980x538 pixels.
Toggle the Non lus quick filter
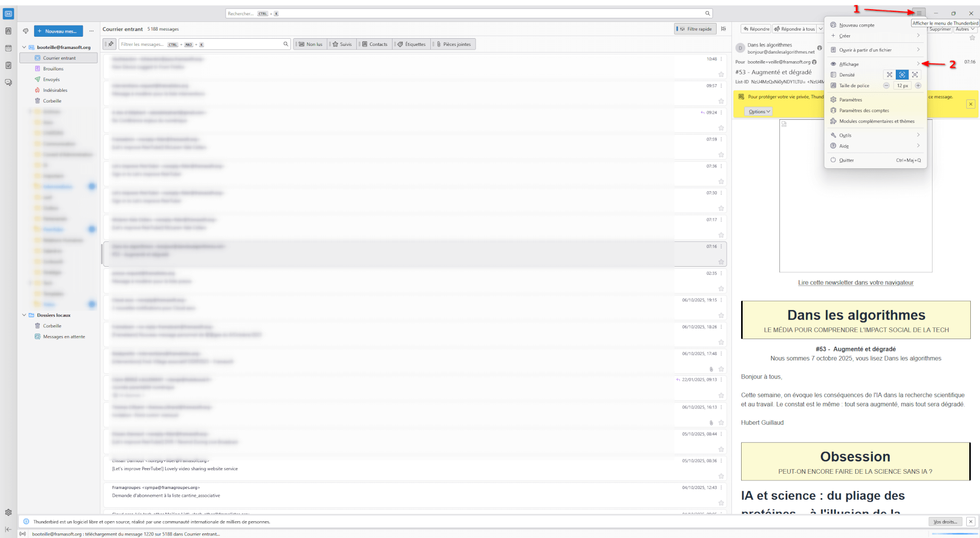[310, 44]
